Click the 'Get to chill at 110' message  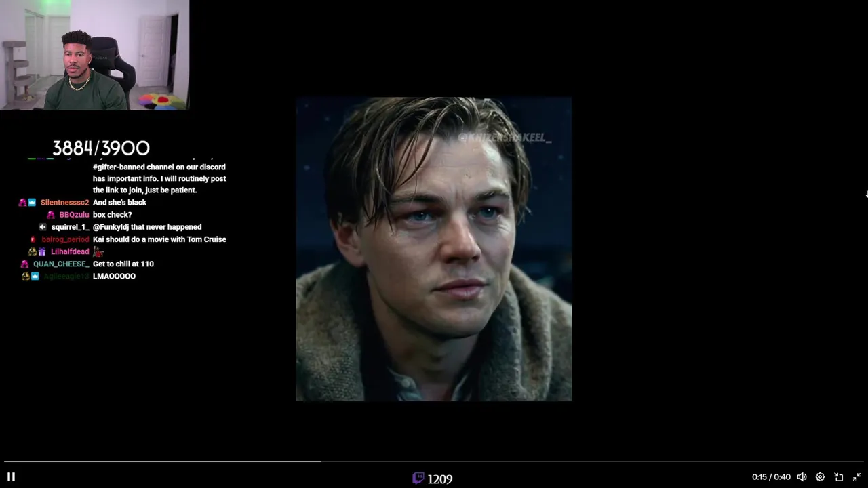[123, 264]
